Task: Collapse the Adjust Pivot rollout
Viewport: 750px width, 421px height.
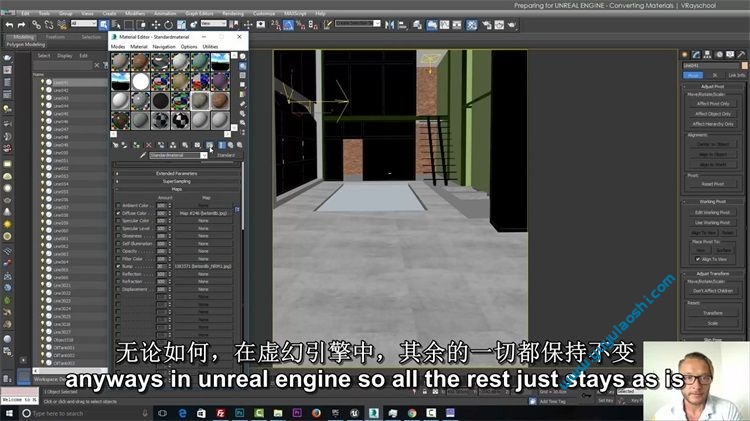Action: coord(712,87)
